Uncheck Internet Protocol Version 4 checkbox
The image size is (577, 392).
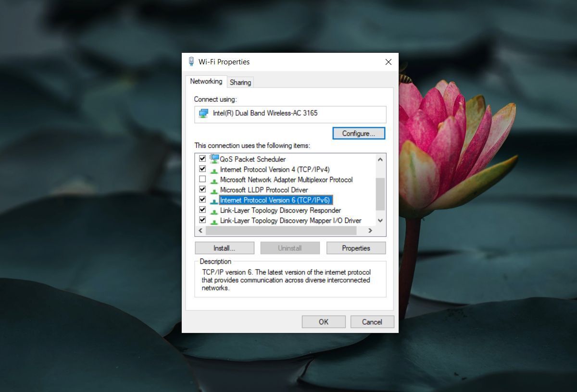(202, 169)
